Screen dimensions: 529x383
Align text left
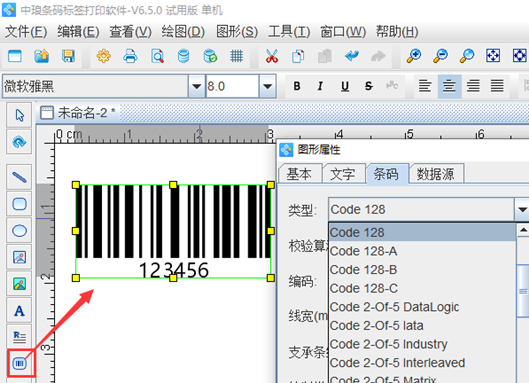425,86
